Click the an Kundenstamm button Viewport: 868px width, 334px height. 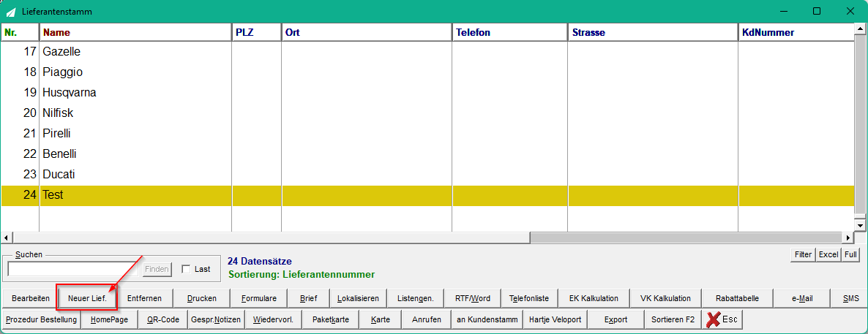487,319
